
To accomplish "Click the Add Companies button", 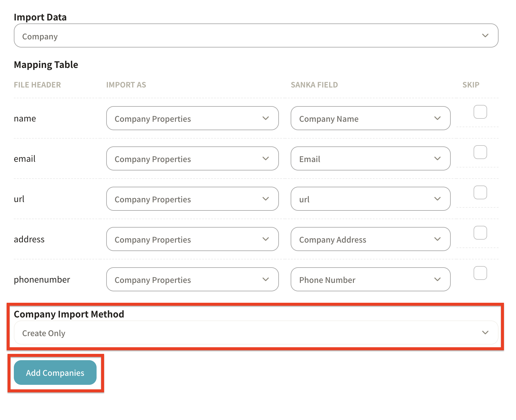I will pos(55,372).
